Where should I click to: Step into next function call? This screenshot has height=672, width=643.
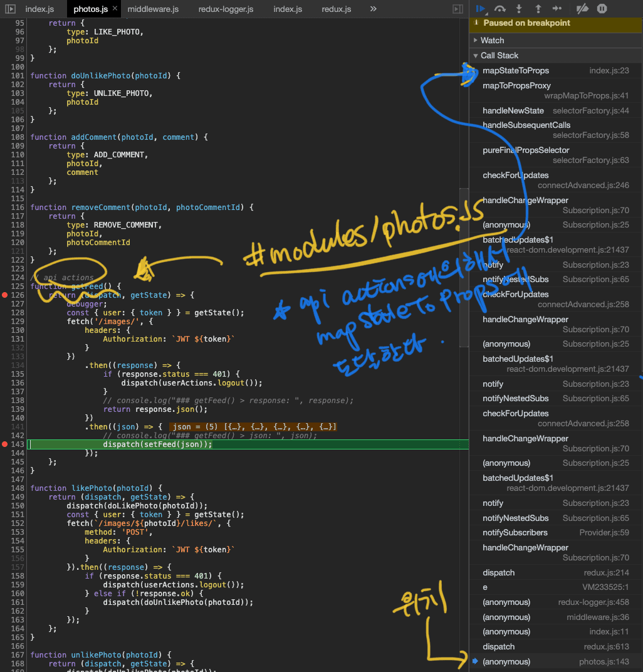click(519, 9)
